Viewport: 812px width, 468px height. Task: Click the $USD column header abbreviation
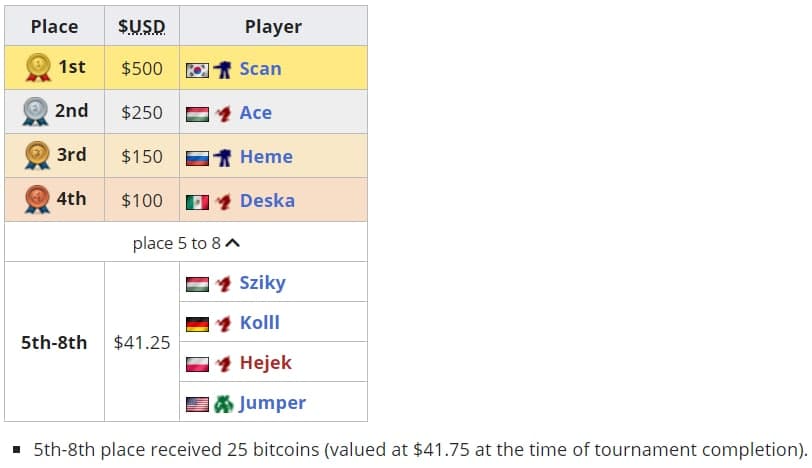tap(142, 27)
